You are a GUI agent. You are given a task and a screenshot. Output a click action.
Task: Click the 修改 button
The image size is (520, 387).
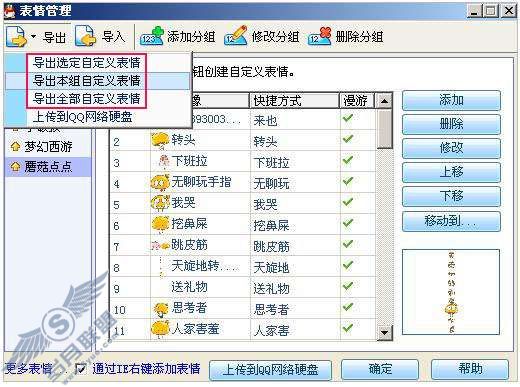[x=451, y=148]
